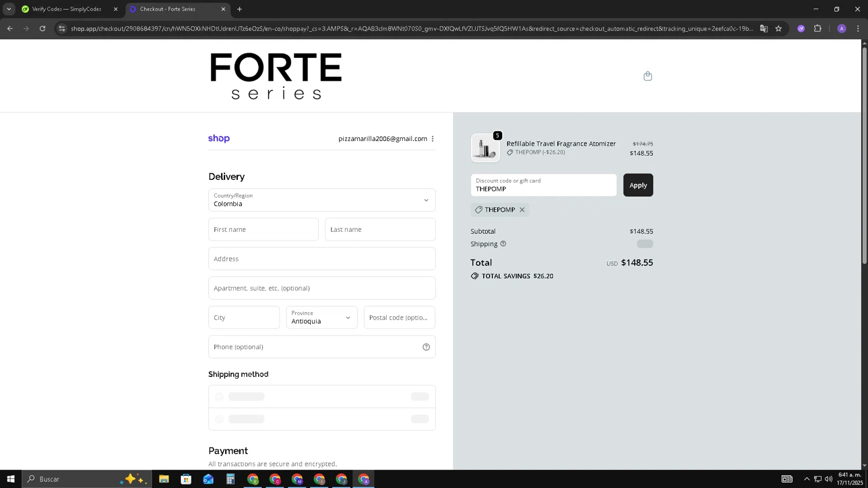Click the phone field help icon
The height and width of the screenshot is (488, 868).
point(426,347)
